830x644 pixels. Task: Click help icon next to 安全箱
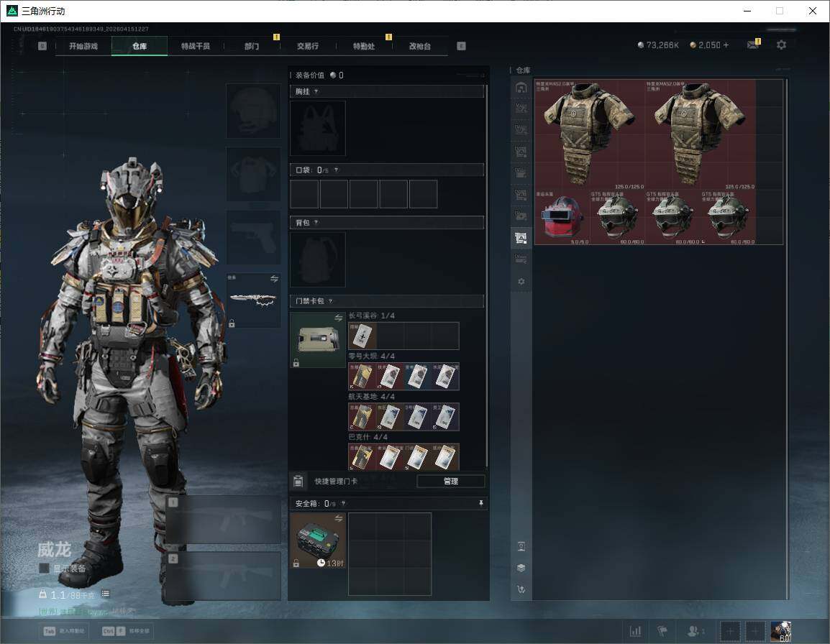pyautogui.click(x=343, y=503)
